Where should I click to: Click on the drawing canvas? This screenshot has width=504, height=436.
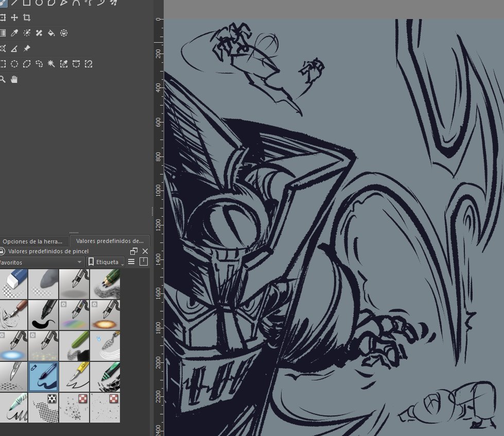334,227
